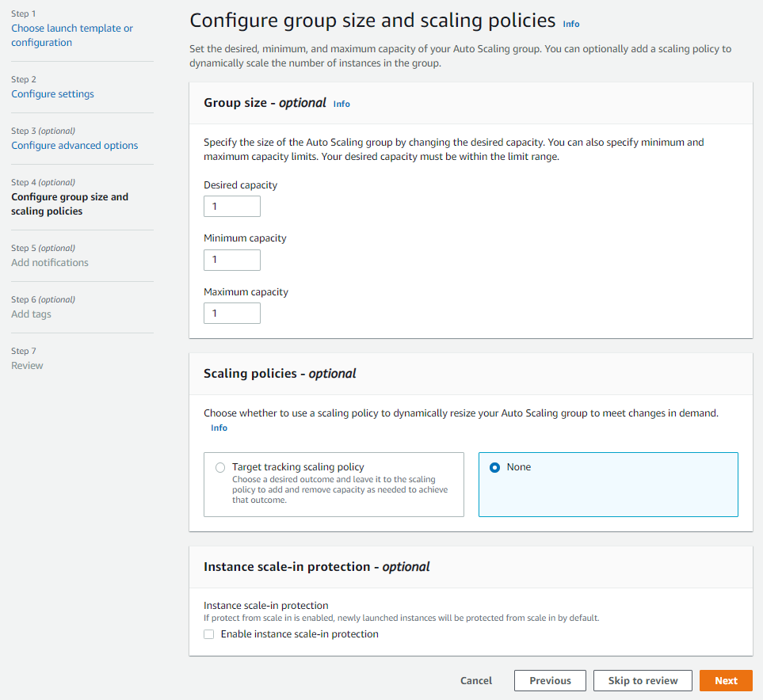Open Info link under Scaling policies description
This screenshot has width=763, height=700.
click(219, 428)
